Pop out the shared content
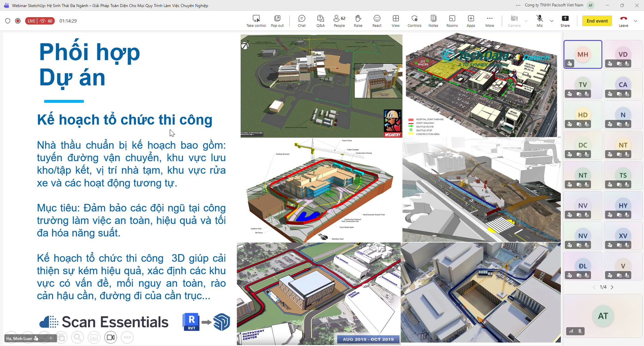 tap(277, 21)
